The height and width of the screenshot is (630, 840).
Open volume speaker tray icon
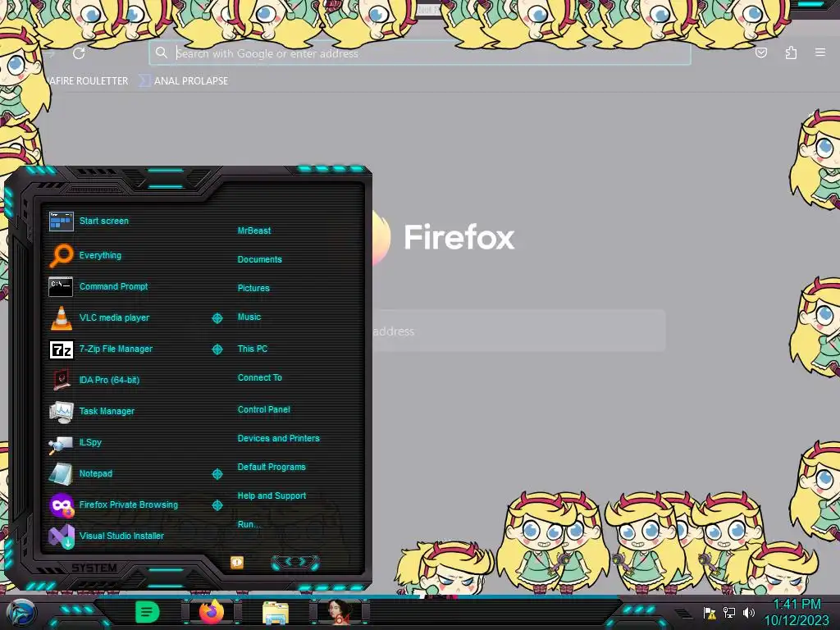(748, 612)
